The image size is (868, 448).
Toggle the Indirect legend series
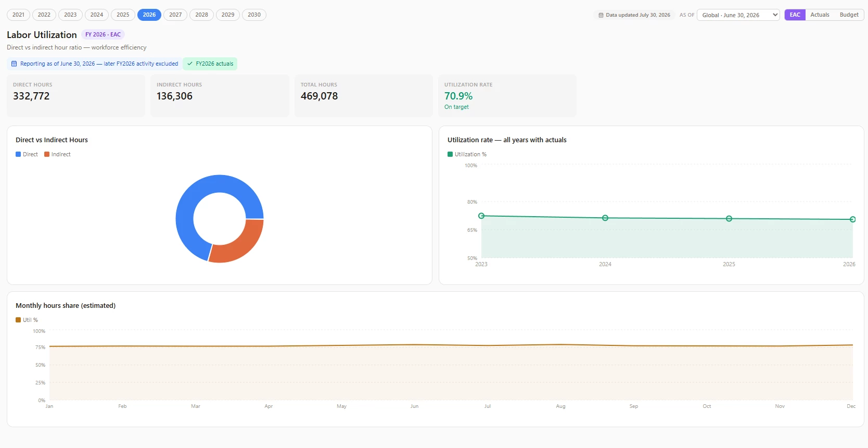(57, 154)
